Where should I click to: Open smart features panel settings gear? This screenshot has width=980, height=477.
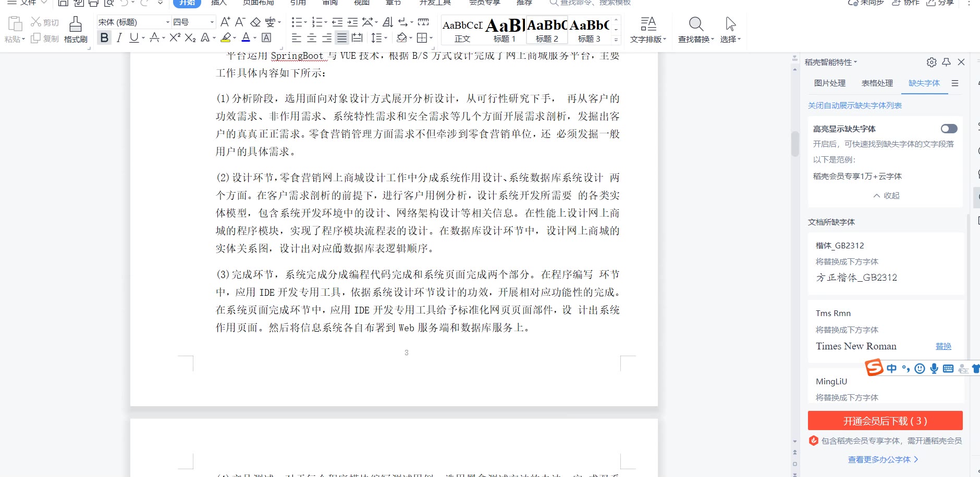coord(932,62)
